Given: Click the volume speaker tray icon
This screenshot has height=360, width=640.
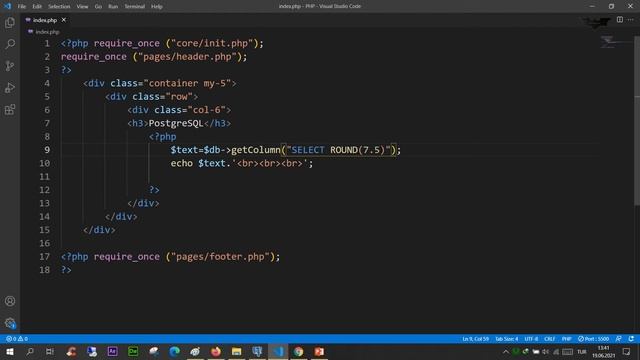Looking at the screenshot, I should tap(545, 351).
